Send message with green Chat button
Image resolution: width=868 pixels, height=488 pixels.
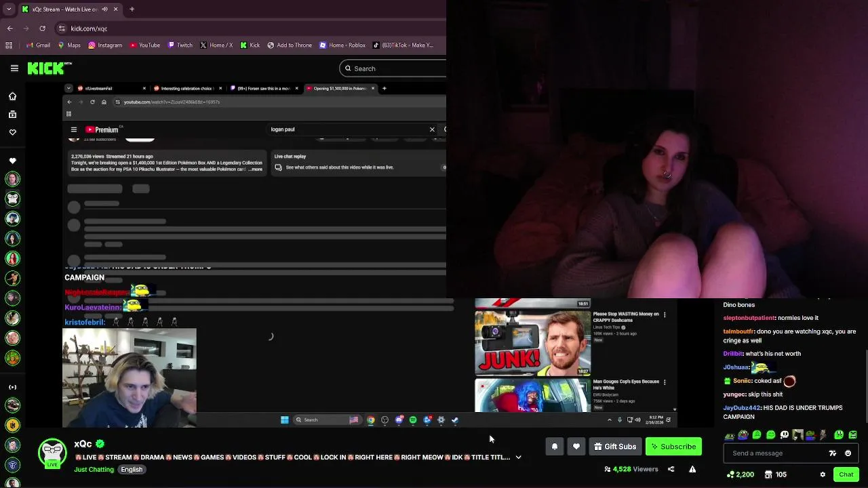[846, 474]
